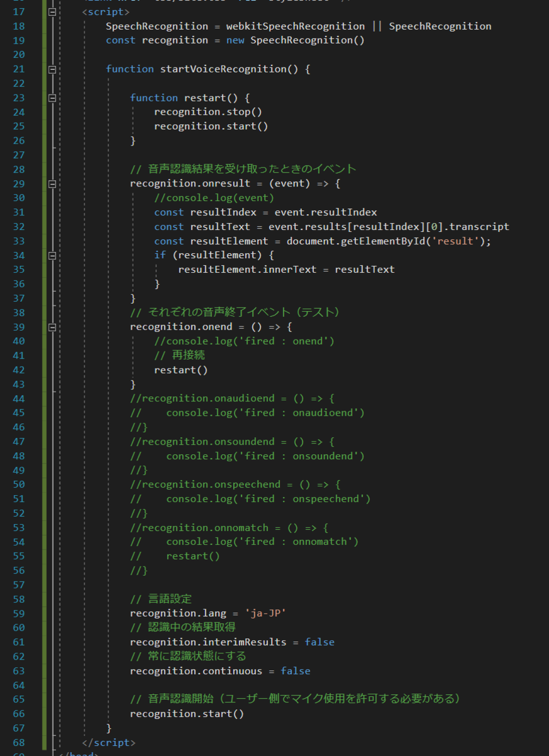This screenshot has height=756, width=549.
Task: Click 'recognition.onresult = (event) => {'
Action: (x=235, y=183)
